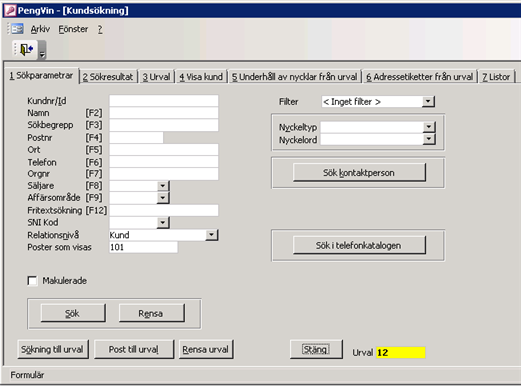The image size is (521, 386).
Task: Click the Namn input field
Action: point(164,113)
